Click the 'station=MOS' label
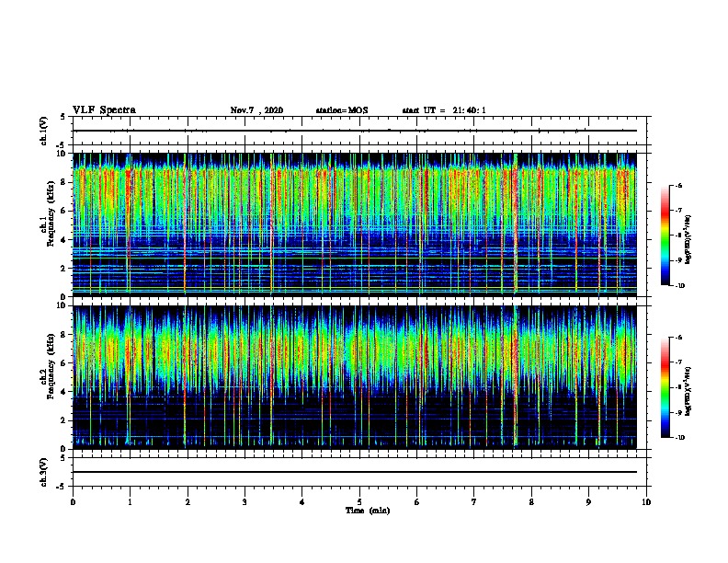Viewport: 728px width, 563px height. [x=342, y=110]
